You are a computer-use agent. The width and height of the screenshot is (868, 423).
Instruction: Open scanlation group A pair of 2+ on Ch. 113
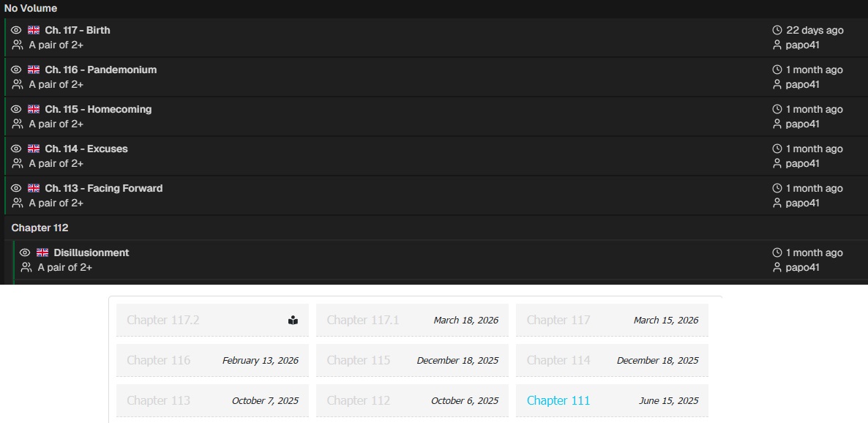click(x=56, y=203)
